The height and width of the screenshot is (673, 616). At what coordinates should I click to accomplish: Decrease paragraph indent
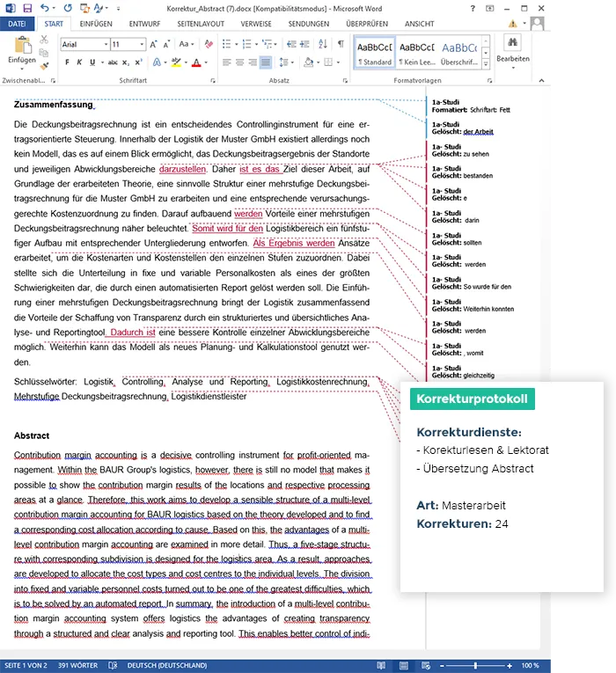click(x=291, y=44)
